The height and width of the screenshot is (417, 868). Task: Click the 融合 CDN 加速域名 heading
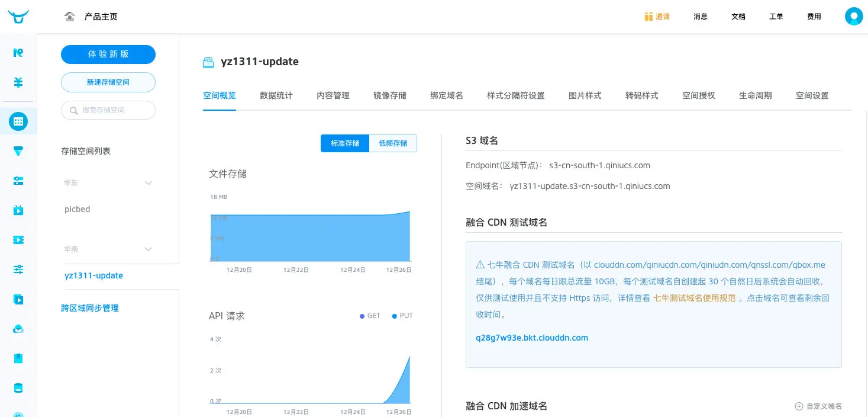[506, 406]
